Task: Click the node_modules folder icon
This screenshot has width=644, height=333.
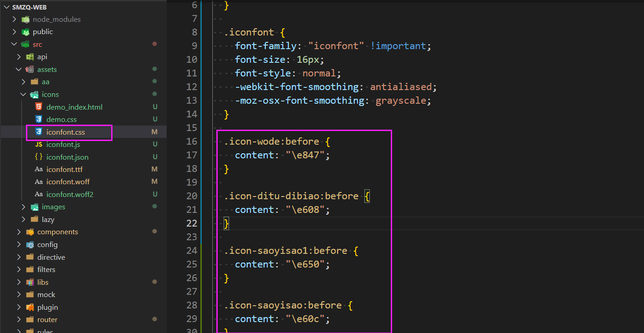Action: point(26,20)
